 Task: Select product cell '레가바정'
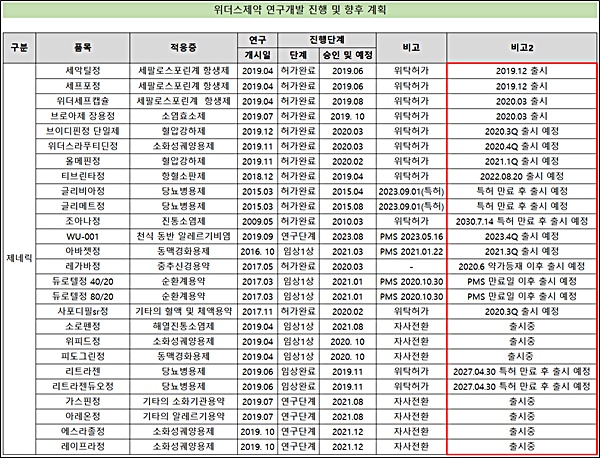83,266
